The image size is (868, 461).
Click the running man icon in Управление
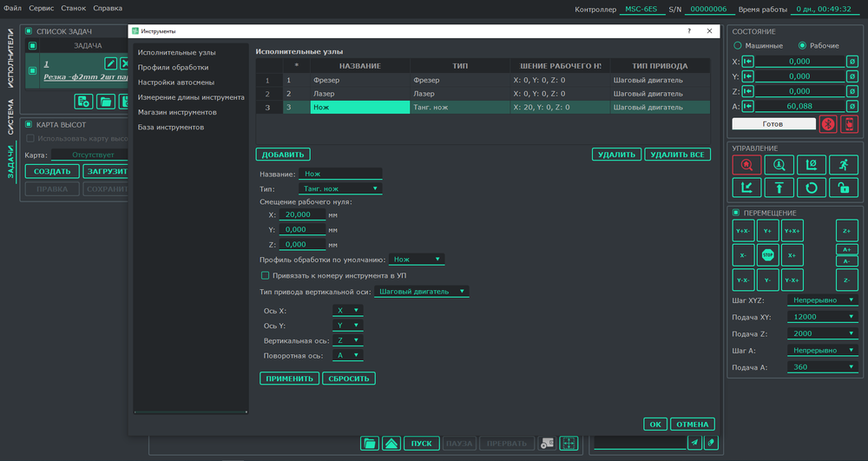843,165
